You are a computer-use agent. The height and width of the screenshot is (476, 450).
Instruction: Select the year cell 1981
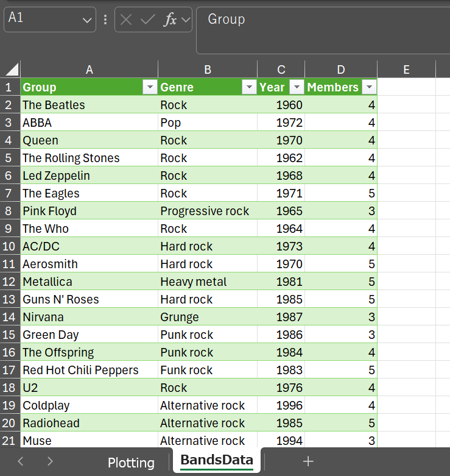click(x=281, y=282)
